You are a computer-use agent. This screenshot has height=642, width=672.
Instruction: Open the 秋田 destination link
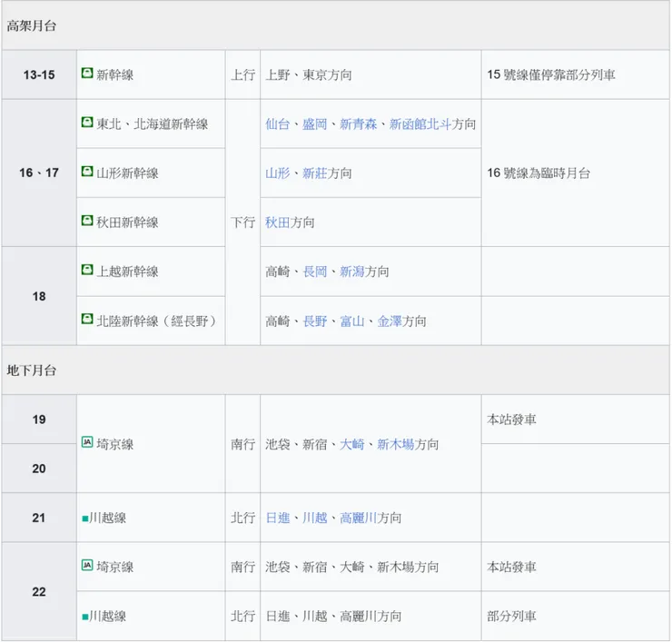click(277, 222)
